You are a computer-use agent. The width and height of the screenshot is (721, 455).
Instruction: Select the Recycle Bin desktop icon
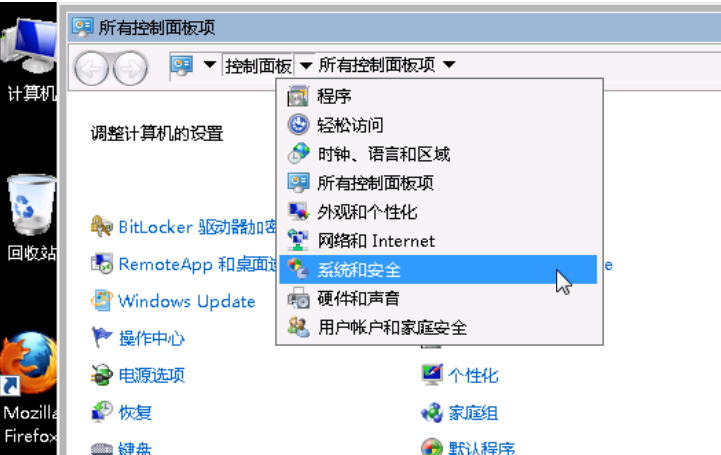[x=29, y=218]
